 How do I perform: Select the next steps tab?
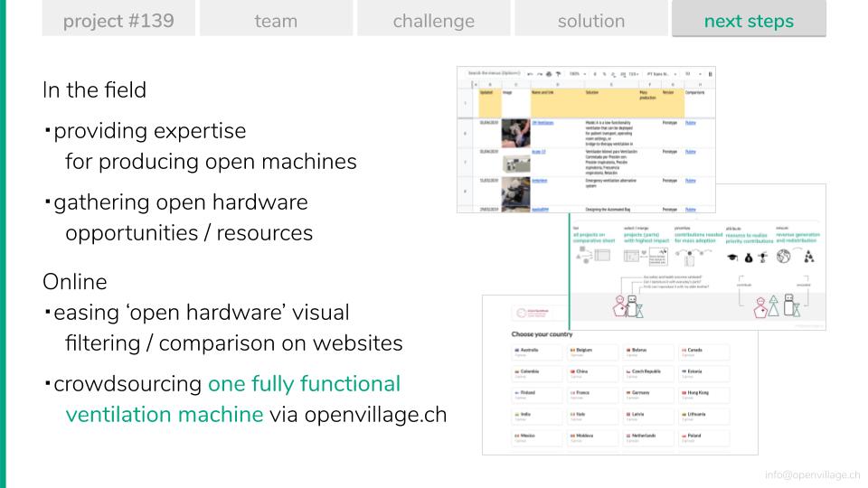click(x=749, y=18)
